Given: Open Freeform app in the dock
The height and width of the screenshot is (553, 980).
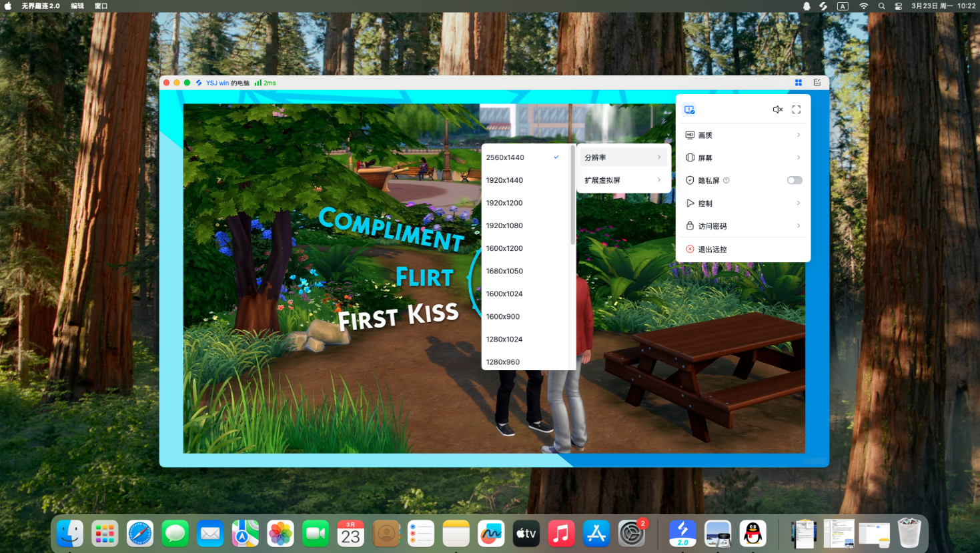Looking at the screenshot, I should tap(491, 534).
